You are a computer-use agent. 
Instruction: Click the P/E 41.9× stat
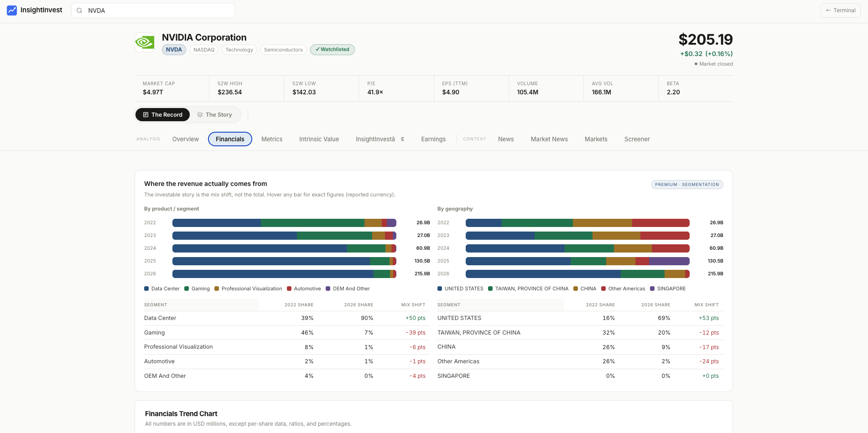pyautogui.click(x=396, y=88)
